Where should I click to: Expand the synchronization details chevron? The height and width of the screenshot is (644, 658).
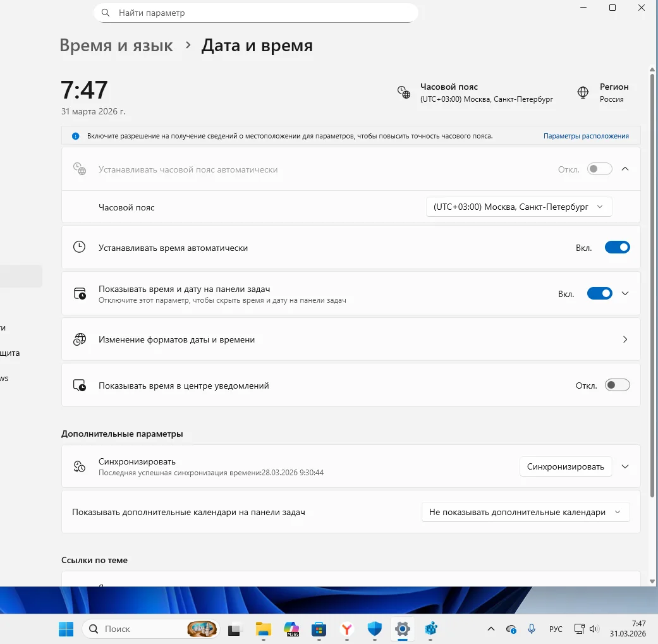pyautogui.click(x=625, y=466)
